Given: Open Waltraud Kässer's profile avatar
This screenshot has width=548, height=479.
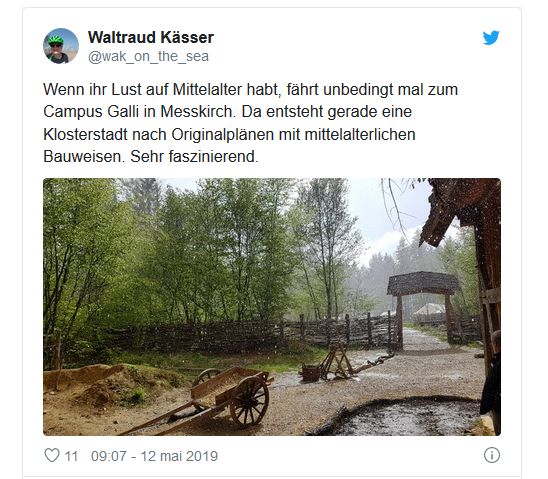Looking at the screenshot, I should pyautogui.click(x=61, y=46).
